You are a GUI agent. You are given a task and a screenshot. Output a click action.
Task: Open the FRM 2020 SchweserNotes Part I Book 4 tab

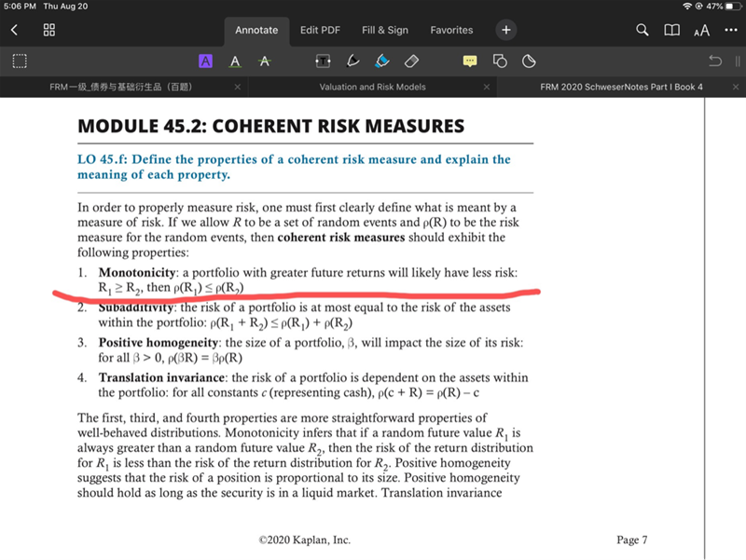(x=621, y=87)
